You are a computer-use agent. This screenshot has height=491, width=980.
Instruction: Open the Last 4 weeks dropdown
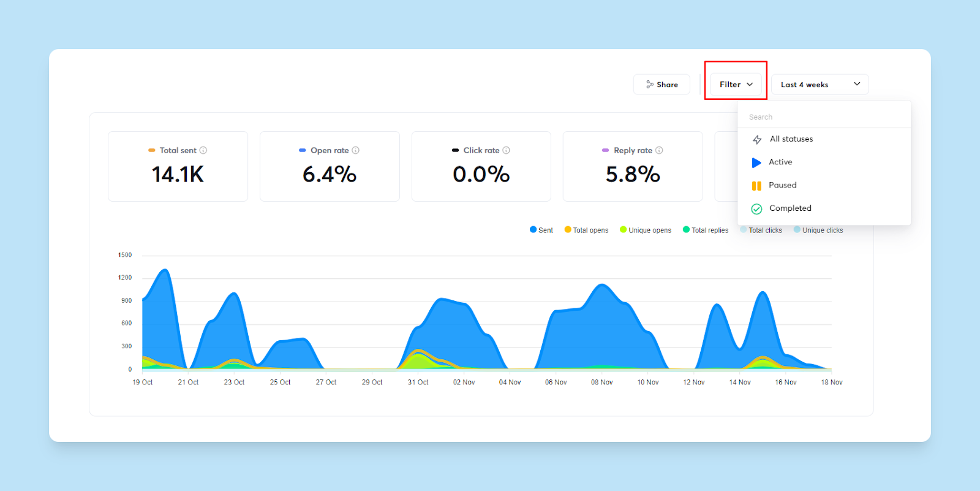click(820, 85)
